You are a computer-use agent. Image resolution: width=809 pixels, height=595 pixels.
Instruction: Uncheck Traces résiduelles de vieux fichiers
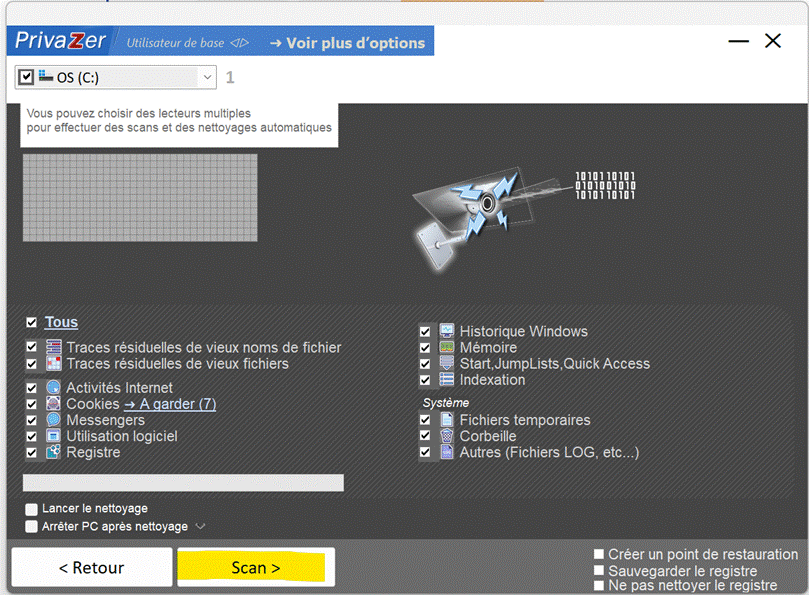[31, 364]
